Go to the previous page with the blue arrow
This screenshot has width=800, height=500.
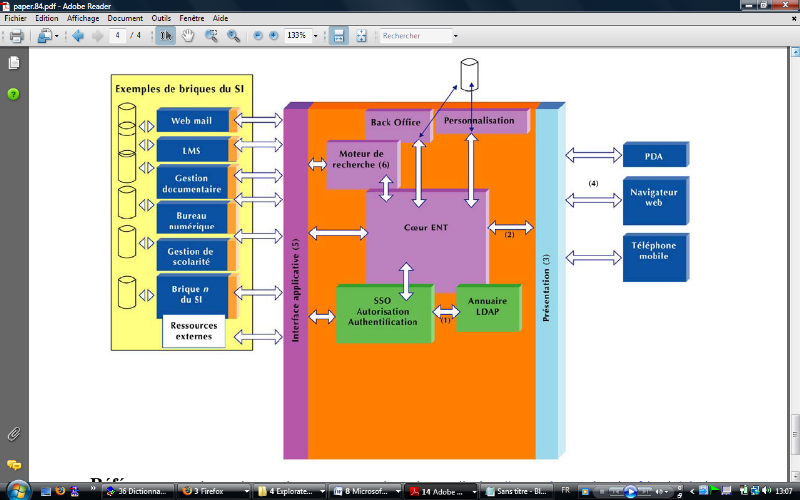[78, 36]
